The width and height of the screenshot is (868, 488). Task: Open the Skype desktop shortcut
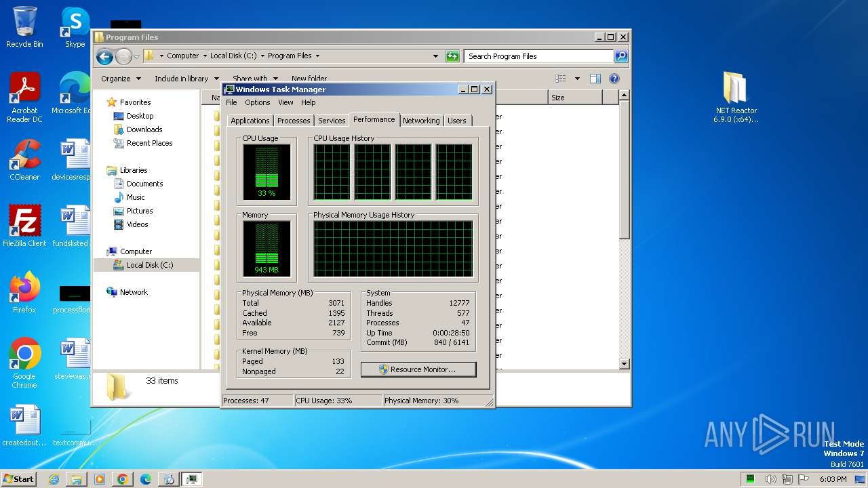pos(75,27)
